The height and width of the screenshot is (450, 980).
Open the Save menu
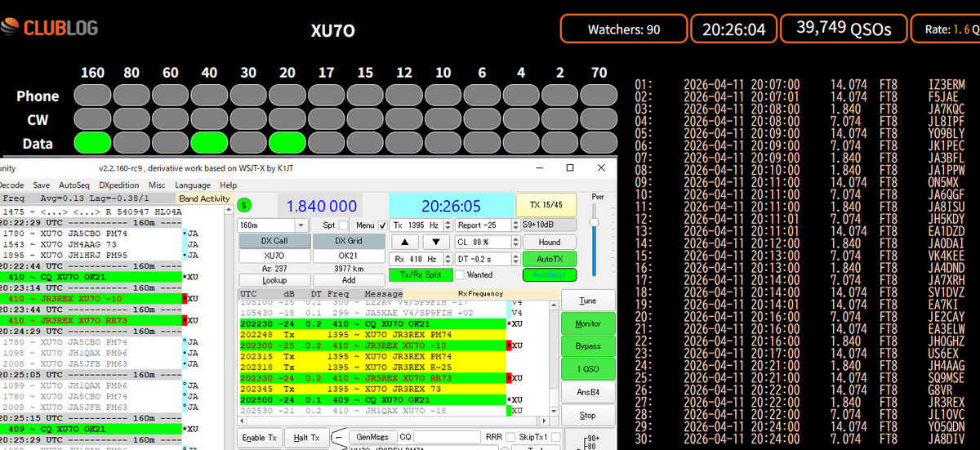(x=41, y=185)
